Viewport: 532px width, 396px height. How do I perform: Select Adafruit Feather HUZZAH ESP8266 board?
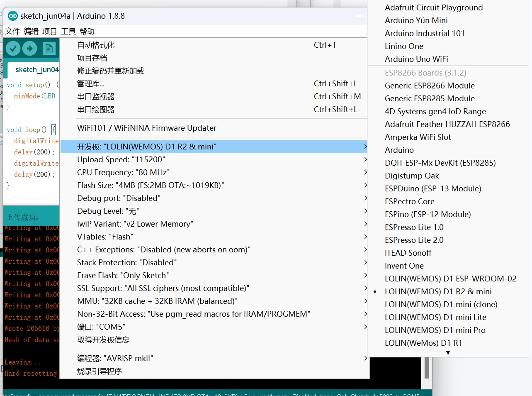click(448, 125)
